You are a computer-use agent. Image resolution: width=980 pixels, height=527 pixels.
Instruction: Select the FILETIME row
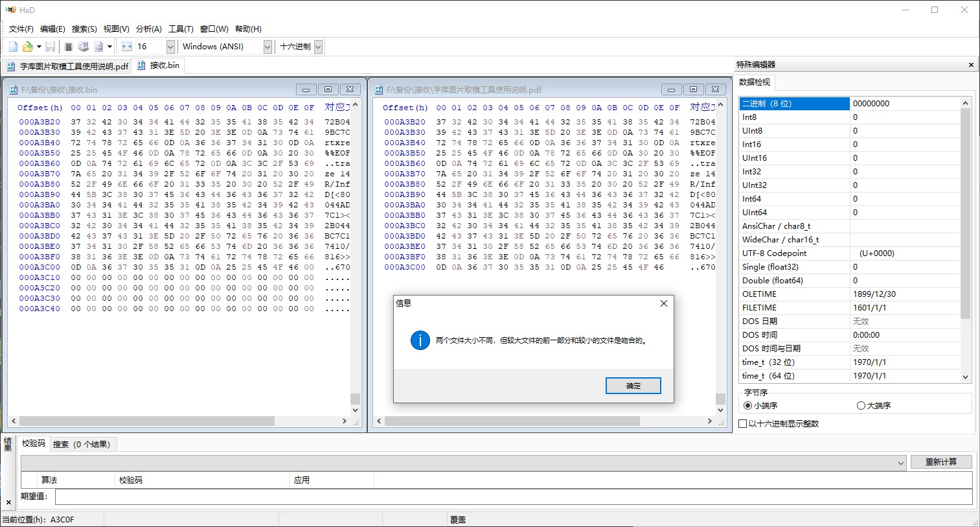point(850,308)
